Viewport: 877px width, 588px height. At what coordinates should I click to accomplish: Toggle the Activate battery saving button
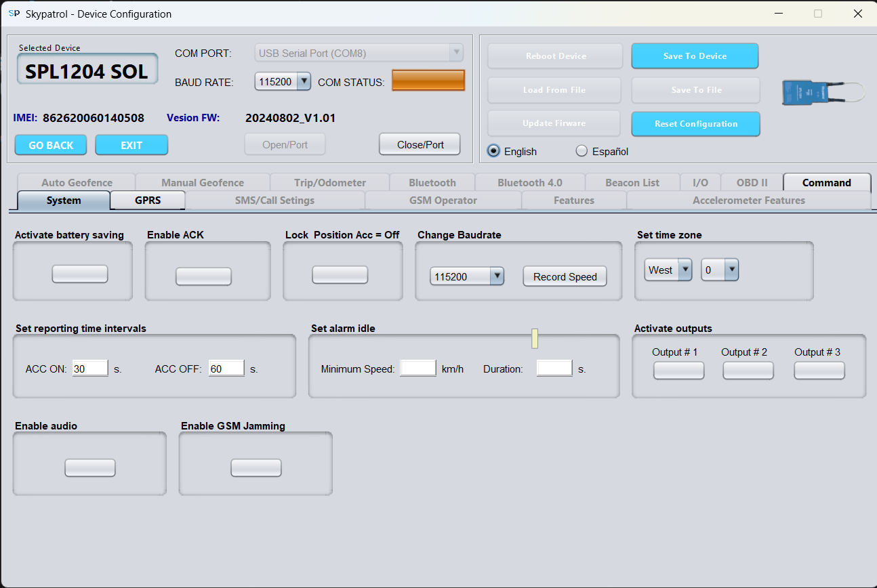pos(80,274)
